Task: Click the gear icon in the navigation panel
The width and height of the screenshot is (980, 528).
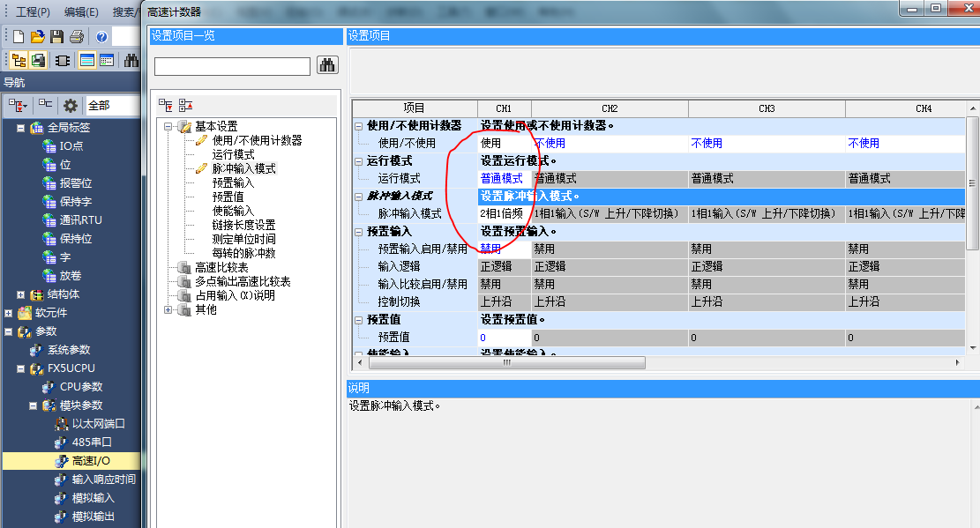Action: click(x=71, y=105)
